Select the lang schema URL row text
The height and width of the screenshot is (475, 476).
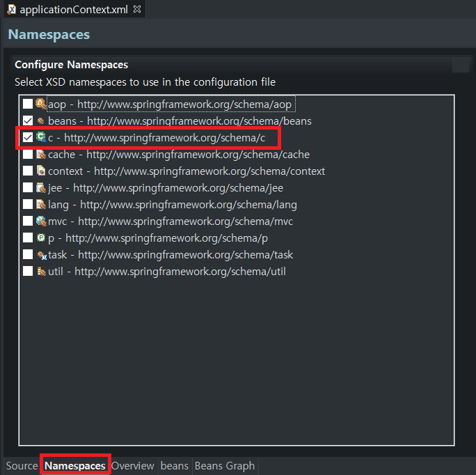[x=173, y=205]
